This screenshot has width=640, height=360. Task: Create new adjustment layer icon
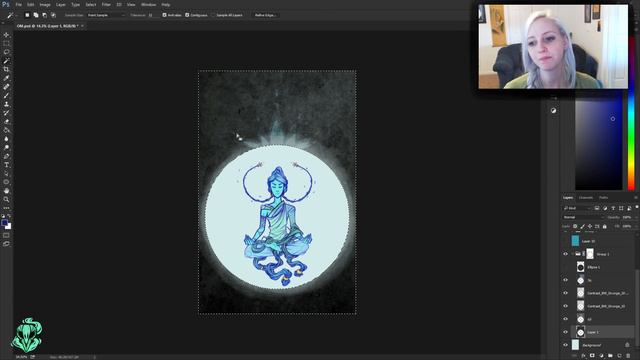[x=601, y=356]
